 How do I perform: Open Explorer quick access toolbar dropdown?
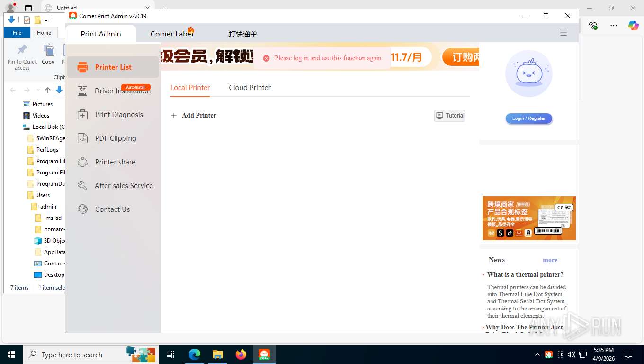(x=46, y=20)
